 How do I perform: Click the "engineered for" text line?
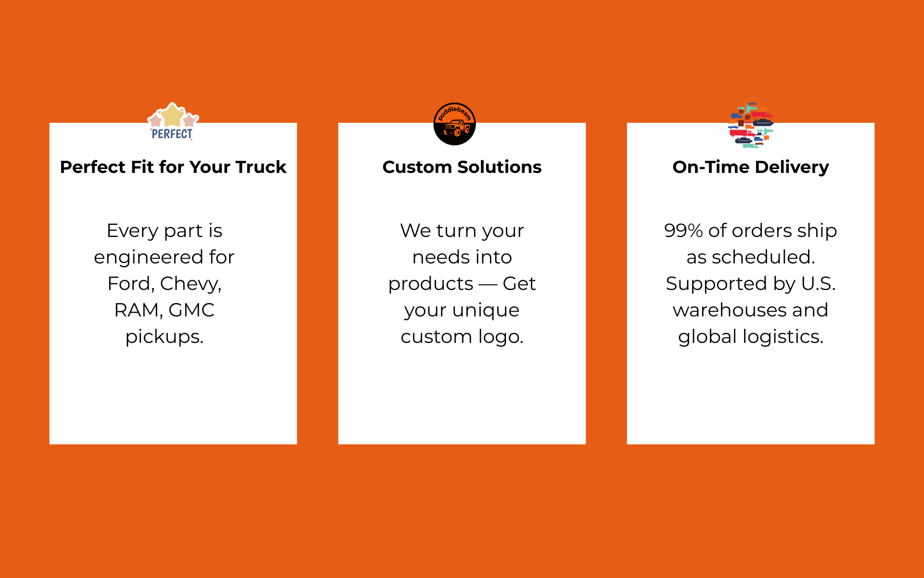tap(164, 257)
